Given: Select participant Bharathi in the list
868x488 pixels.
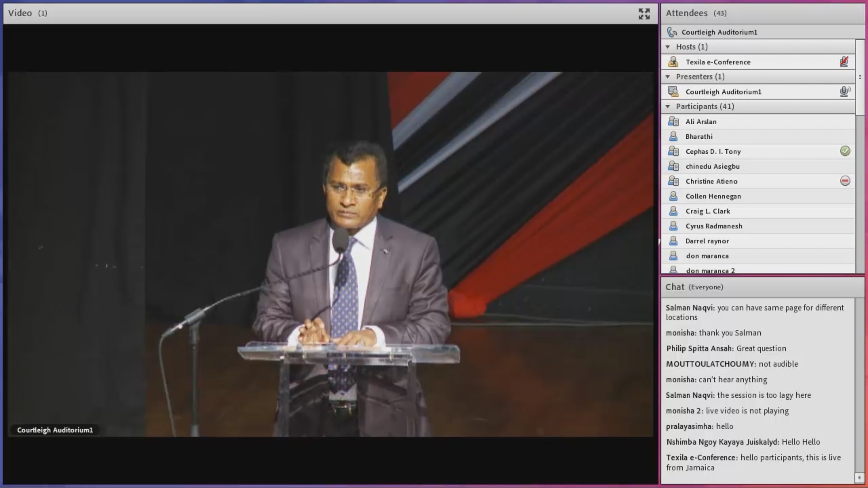Looking at the screenshot, I should (x=699, y=136).
